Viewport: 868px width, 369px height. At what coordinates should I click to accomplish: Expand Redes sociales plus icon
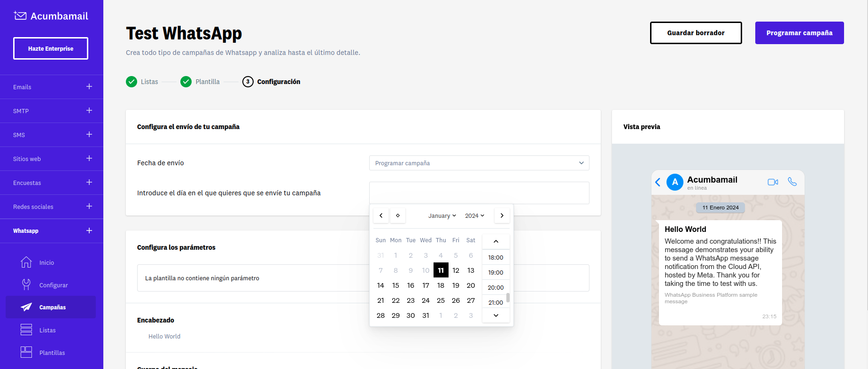click(x=89, y=206)
